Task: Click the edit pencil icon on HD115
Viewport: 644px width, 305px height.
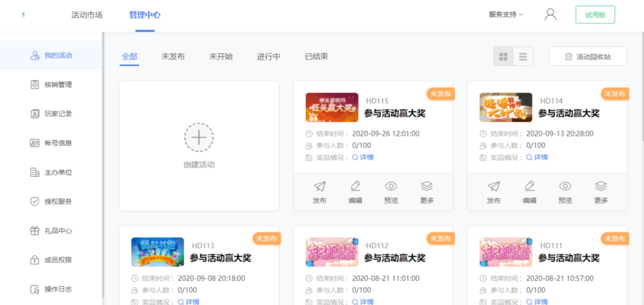Action: [x=355, y=186]
